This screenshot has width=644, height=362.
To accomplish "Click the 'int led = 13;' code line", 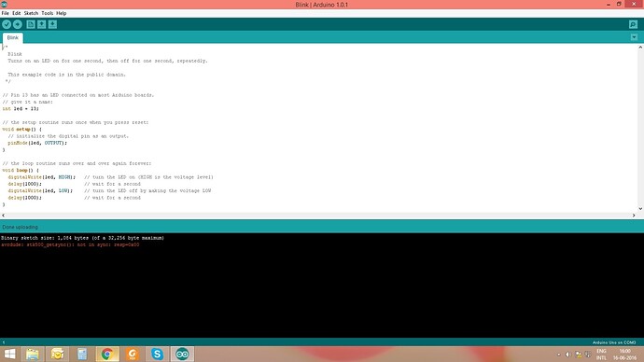I will (21, 109).
